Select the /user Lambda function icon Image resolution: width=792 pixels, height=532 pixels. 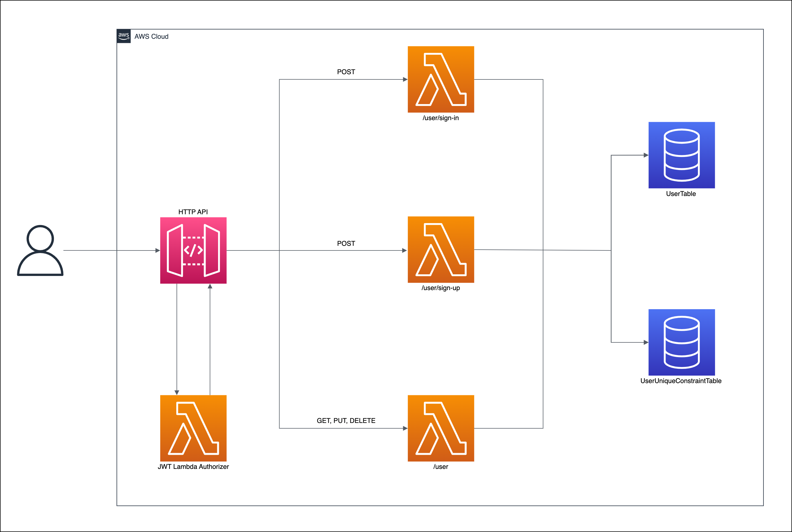[x=441, y=428]
